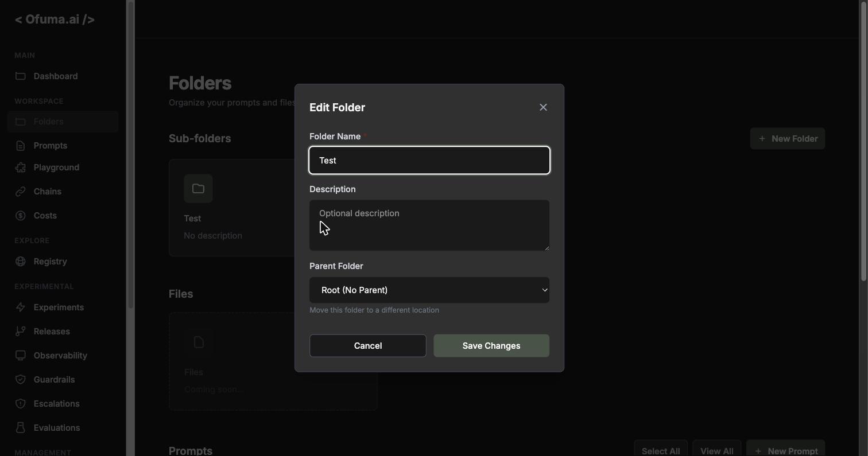Click the 'Move this folder to a different location' hint
Screen dimensions: 868x456
pos(374,310)
